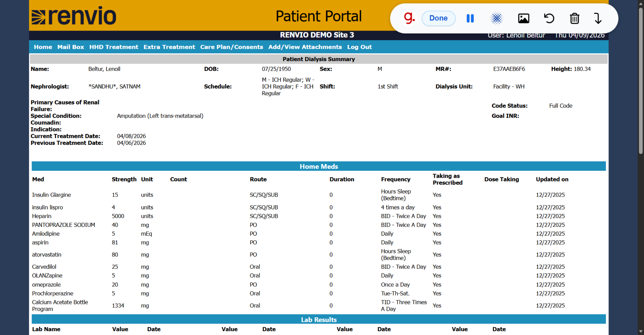Click the Home Meds section header
The width and height of the screenshot is (644, 335).
pos(319,166)
